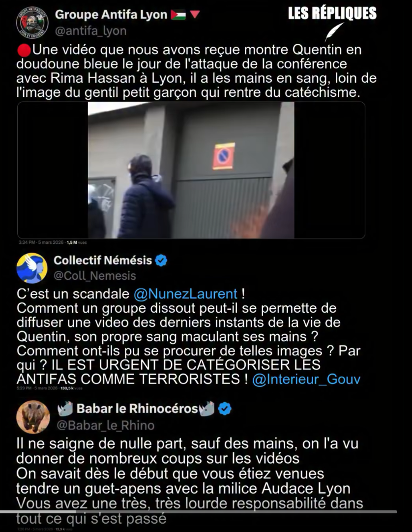This screenshot has height=532, width=412.
Task: Open the Babar le Rhinocéros rhino avatar
Action: [33, 417]
